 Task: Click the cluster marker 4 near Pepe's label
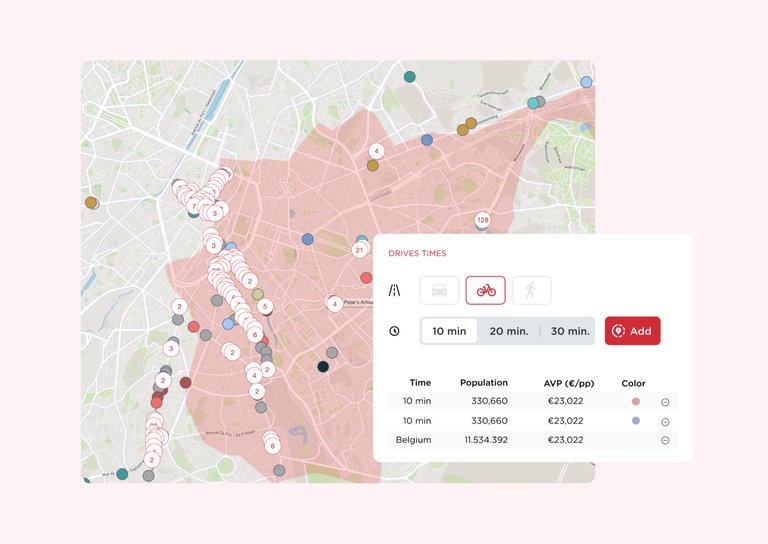tap(335, 304)
